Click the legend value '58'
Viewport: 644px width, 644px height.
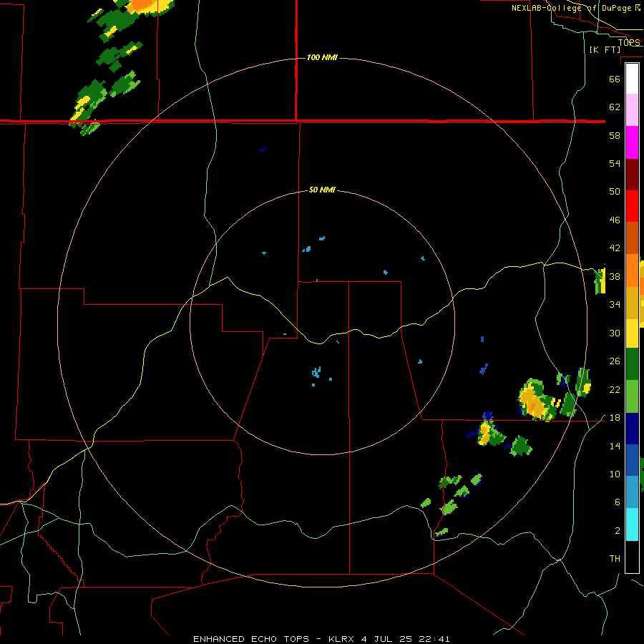pos(615,135)
